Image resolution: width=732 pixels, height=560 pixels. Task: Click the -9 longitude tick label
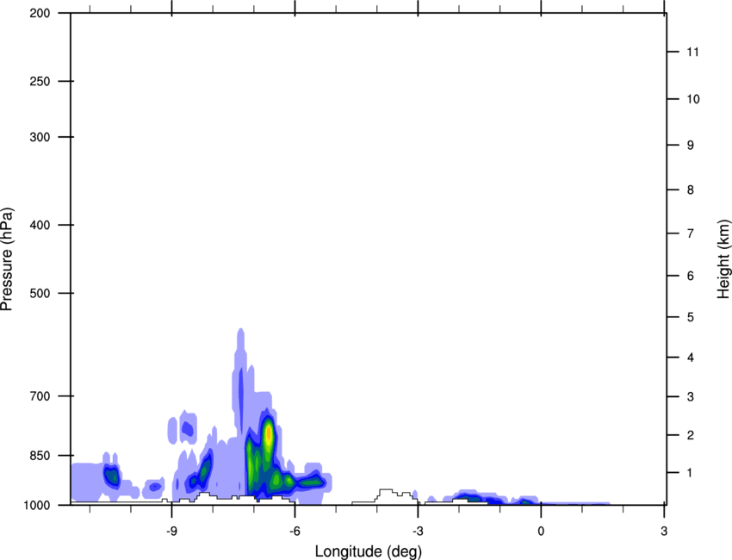pos(171,532)
